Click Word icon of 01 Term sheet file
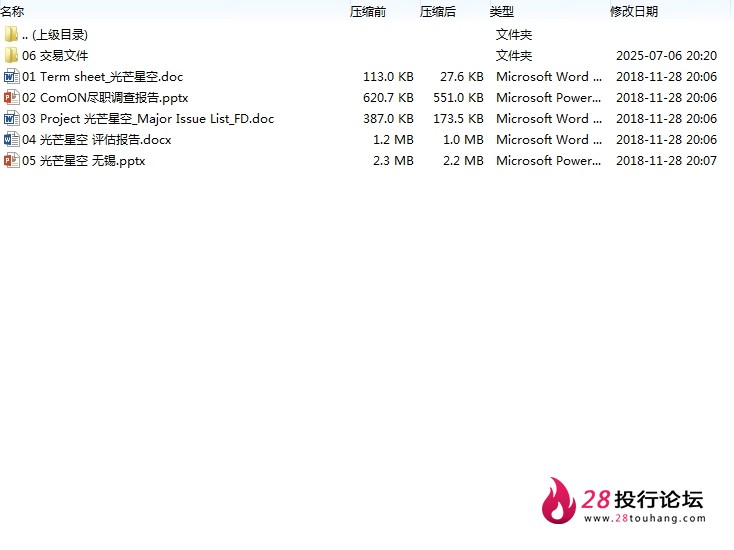The height and width of the screenshot is (550, 734). pyautogui.click(x=11, y=76)
